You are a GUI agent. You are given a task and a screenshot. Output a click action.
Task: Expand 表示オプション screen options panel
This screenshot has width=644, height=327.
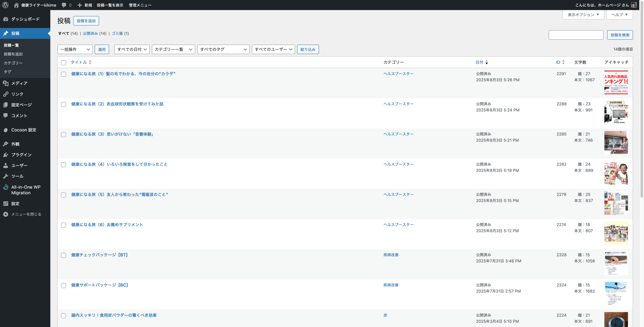(x=583, y=15)
